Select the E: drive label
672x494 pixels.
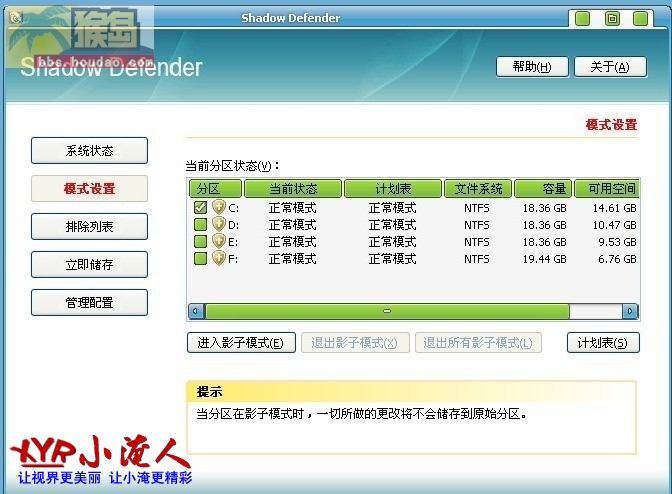tap(233, 242)
